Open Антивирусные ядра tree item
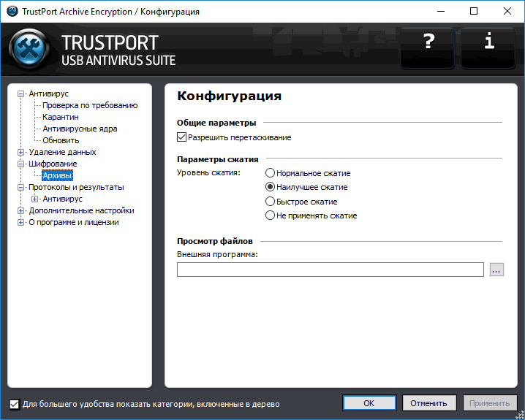 pyautogui.click(x=80, y=129)
